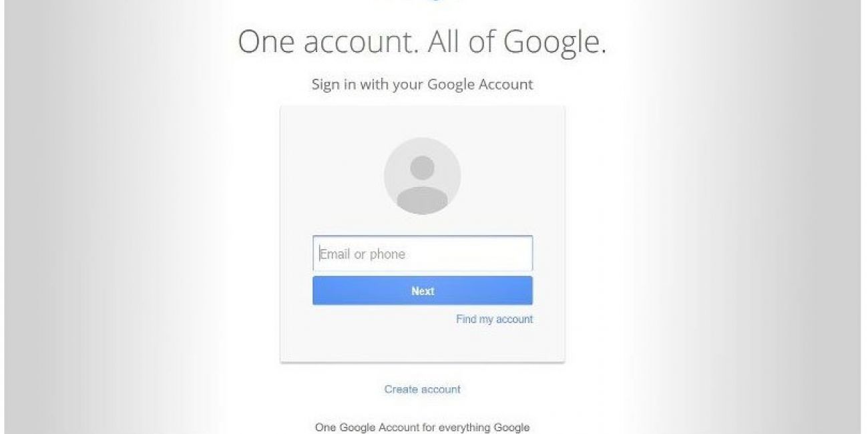Click the word 'account' in the Create account link
This screenshot has height=434, width=868.
point(439,389)
